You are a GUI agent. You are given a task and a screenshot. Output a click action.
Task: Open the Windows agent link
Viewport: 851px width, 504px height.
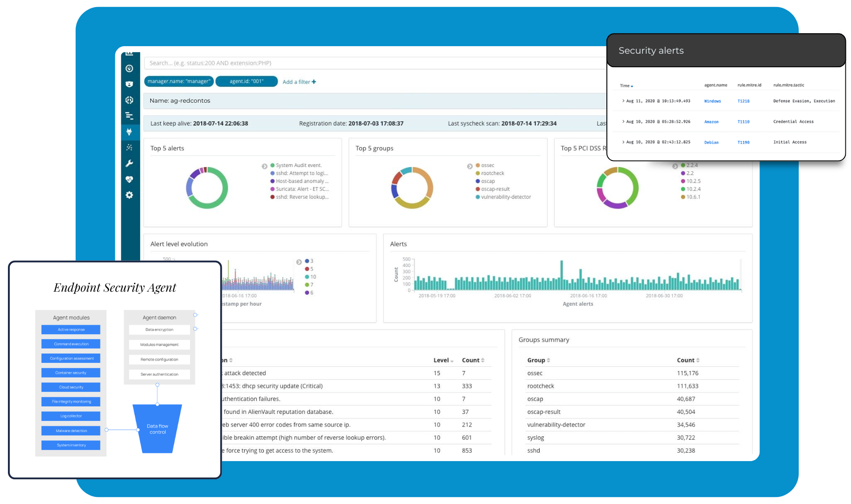(712, 101)
